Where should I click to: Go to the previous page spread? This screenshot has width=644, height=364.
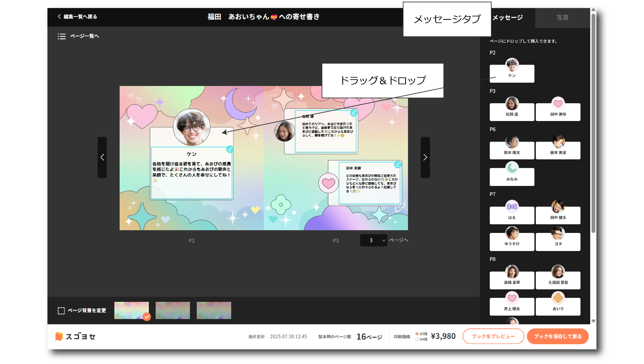[x=102, y=157]
